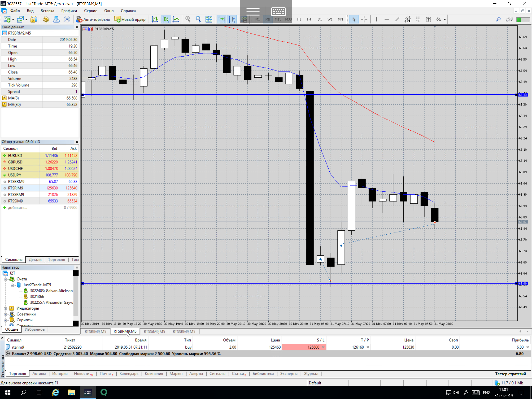Open the arrows objects dropdown arrow
This screenshot has height=399, width=532.
click(x=445, y=19)
